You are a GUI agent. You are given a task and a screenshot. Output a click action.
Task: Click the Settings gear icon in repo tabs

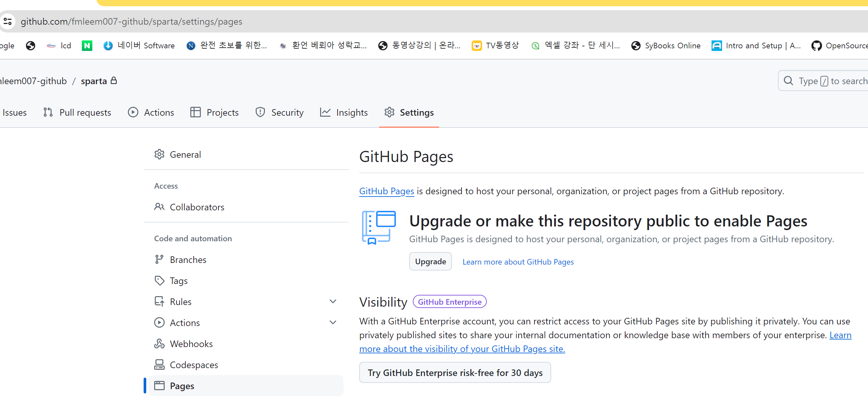(x=389, y=112)
